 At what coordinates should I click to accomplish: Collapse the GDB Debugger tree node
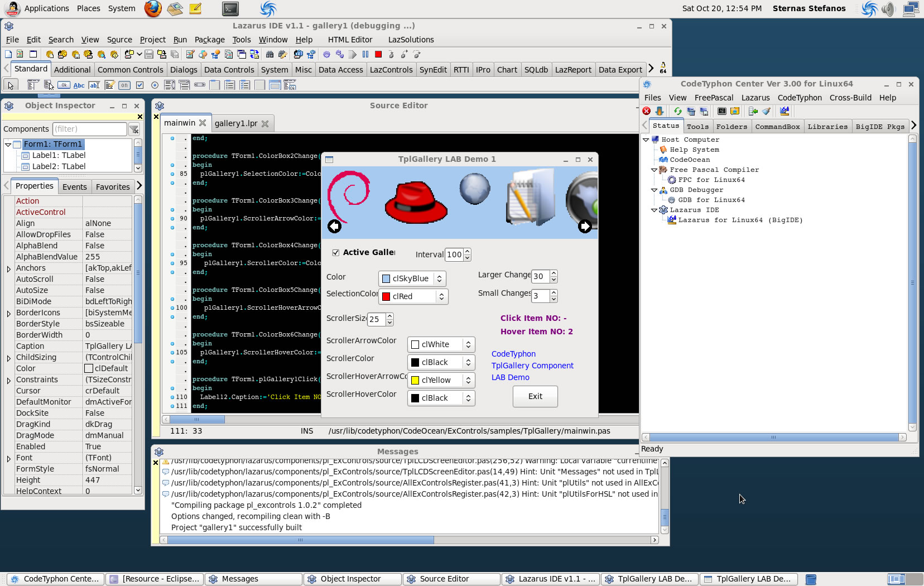[x=654, y=190]
